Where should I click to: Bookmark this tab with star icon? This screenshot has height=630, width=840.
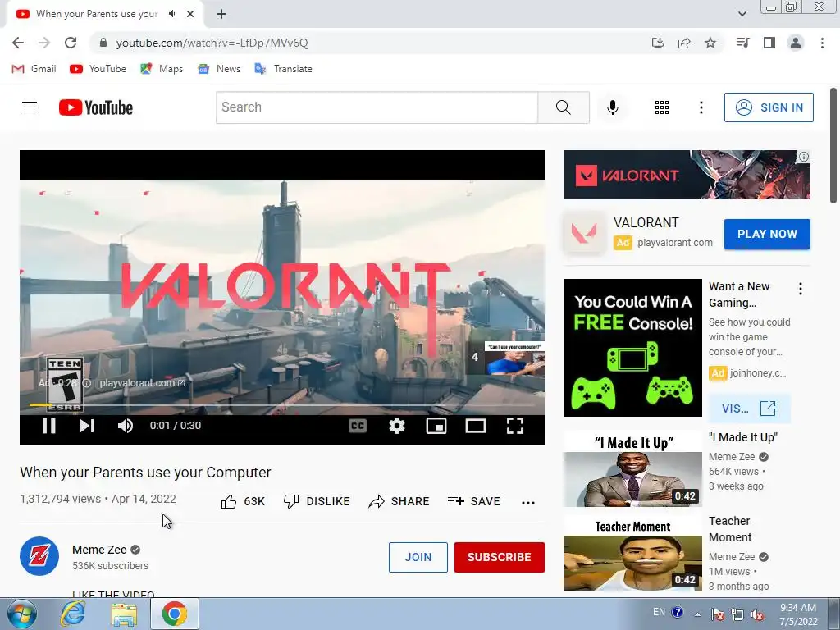click(x=710, y=43)
